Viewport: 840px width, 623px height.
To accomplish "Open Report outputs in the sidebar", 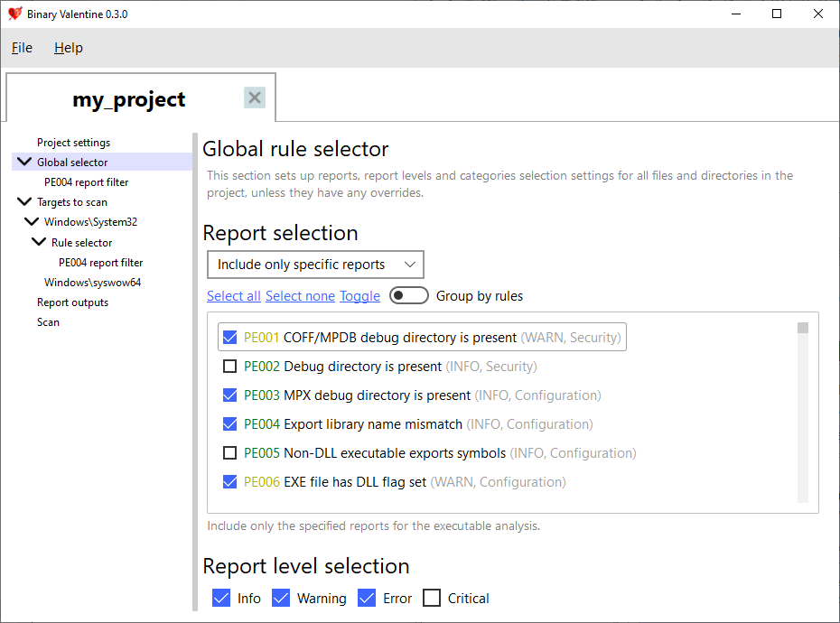I will coord(72,302).
